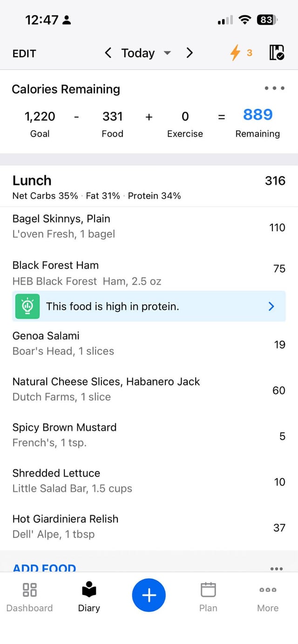298x644 pixels.
Task: Tap the green protein insight lightbulb icon
Action: tap(27, 306)
